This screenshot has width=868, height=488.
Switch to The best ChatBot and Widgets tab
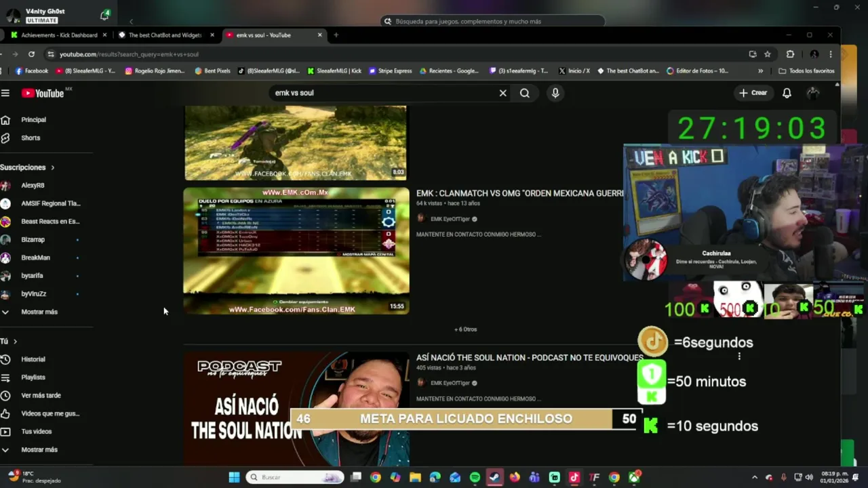165,35
